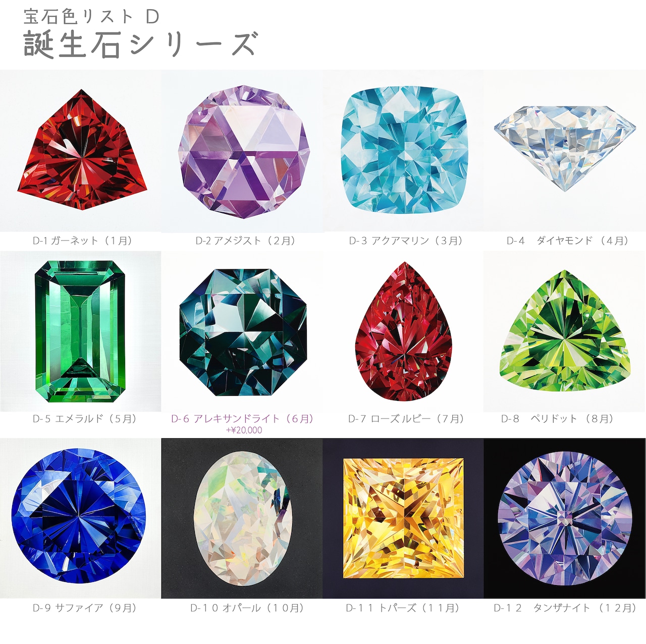Click the D-6 アレキサンドライト（6月） label
Screen dimensions: 646x644
[x=243, y=419]
